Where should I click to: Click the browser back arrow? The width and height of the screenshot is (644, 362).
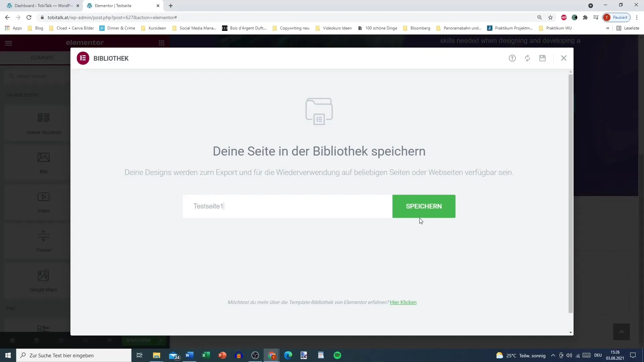click(x=7, y=17)
